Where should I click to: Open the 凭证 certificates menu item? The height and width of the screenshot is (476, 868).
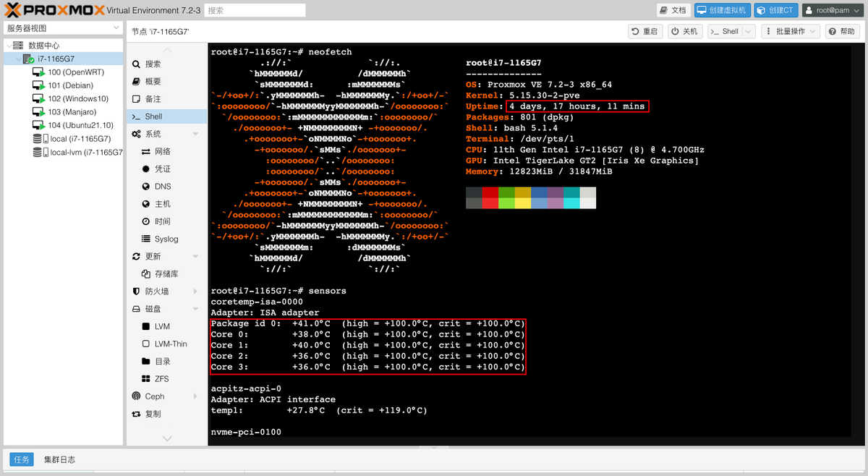click(x=166, y=169)
